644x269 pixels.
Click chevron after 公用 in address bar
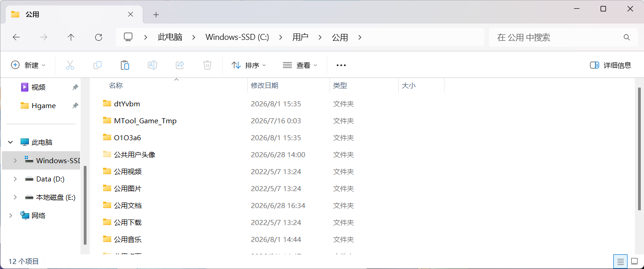tap(360, 38)
